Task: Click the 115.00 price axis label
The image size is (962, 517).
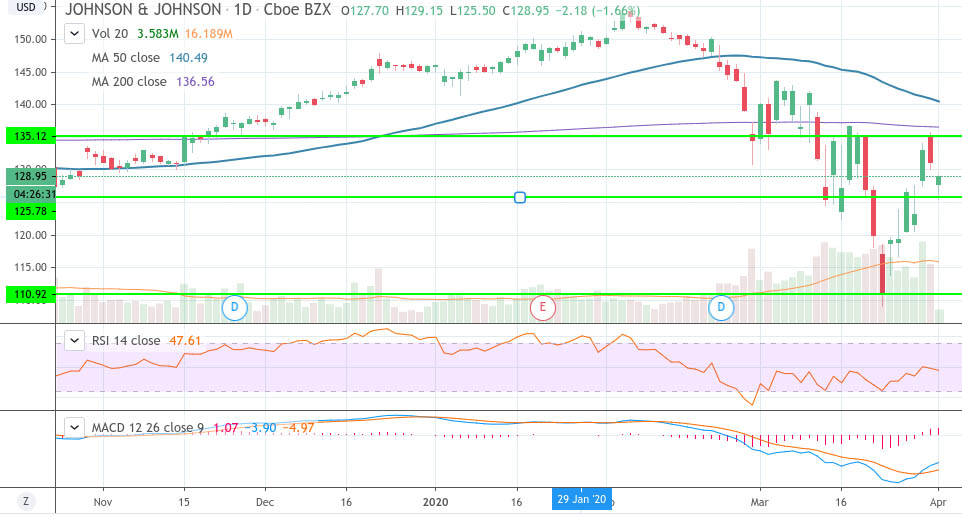Action: tap(31, 267)
